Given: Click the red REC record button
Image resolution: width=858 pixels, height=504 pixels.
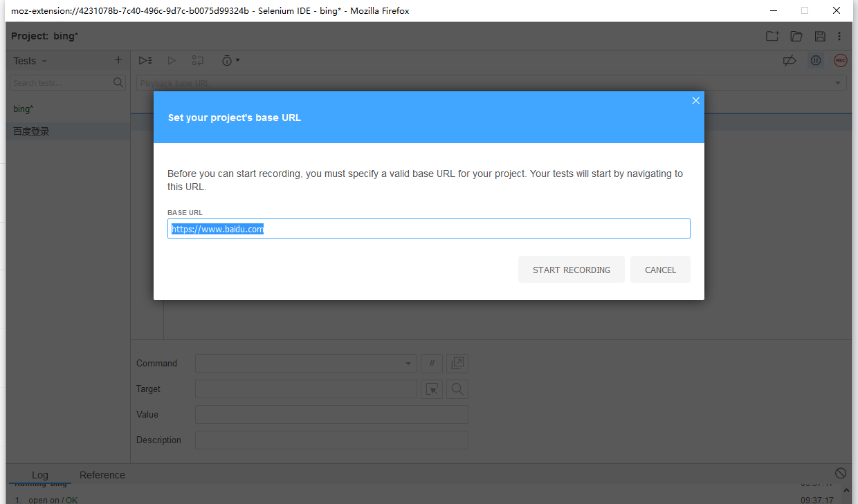Looking at the screenshot, I should [841, 61].
